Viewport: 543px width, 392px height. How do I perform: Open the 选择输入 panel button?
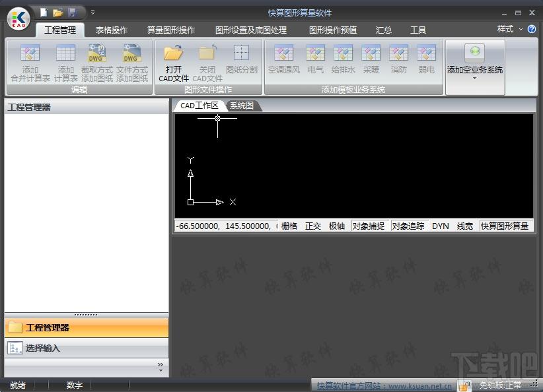coord(87,348)
